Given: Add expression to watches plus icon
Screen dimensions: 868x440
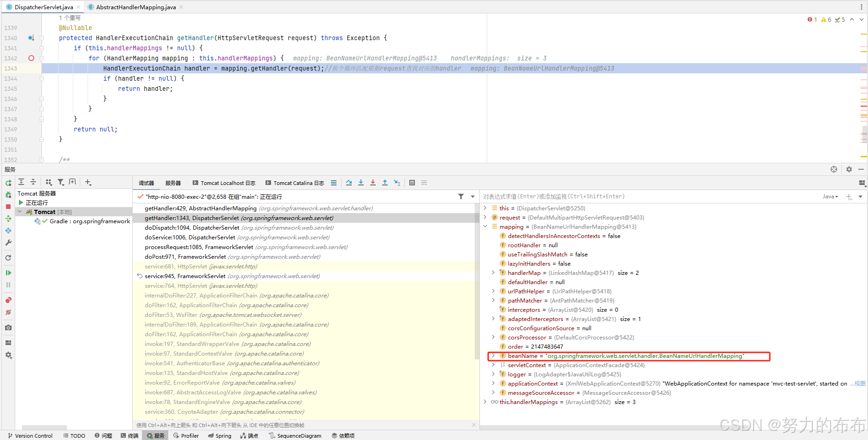Looking at the screenshot, I should click(849, 196).
